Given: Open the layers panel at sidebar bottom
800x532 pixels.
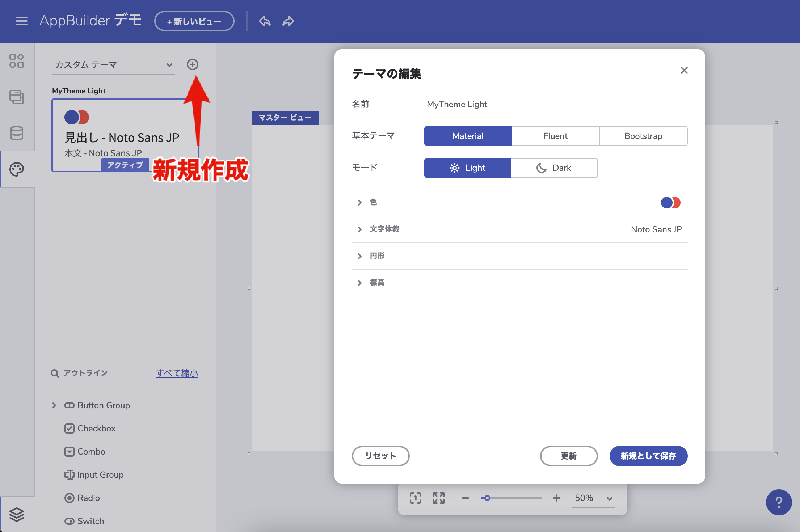Looking at the screenshot, I should tap(17, 515).
